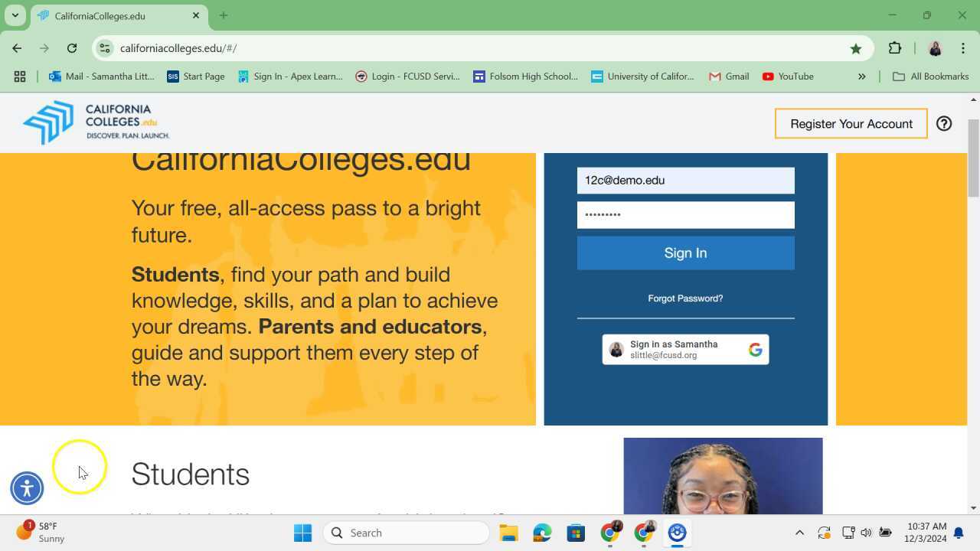Open the All Bookmarks folder

click(930, 77)
